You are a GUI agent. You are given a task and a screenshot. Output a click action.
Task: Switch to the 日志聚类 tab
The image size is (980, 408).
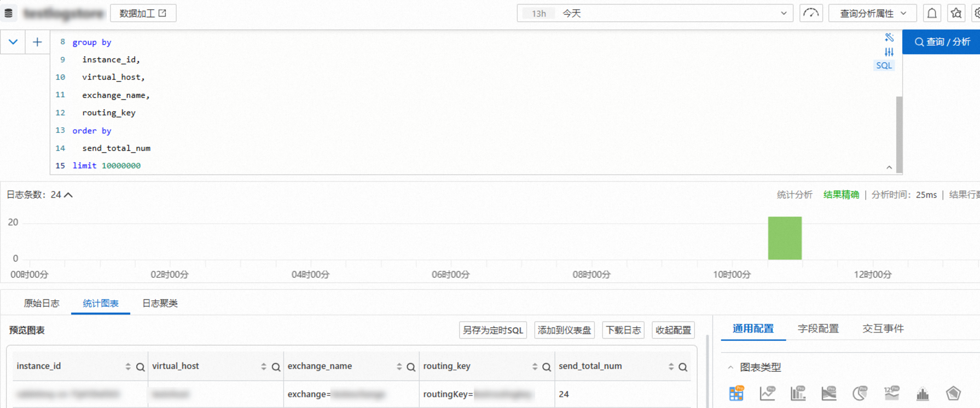[x=160, y=303]
